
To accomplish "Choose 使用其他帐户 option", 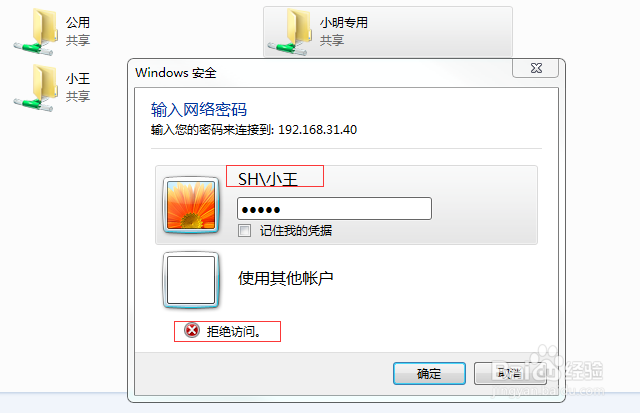I will tap(286, 278).
